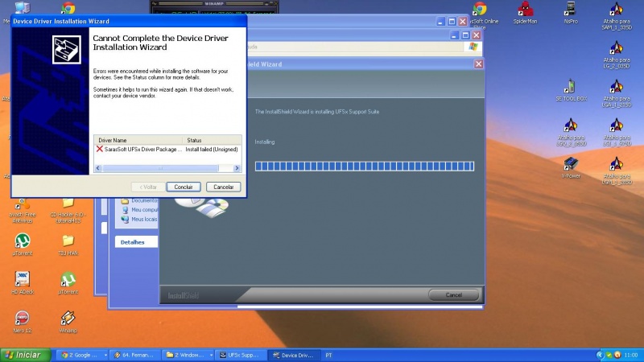Click the Winamp player title bar
644x362 pixels.
[x=213, y=3]
